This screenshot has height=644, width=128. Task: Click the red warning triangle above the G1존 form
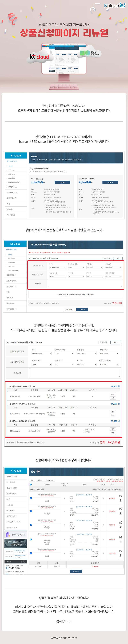click(30, 252)
